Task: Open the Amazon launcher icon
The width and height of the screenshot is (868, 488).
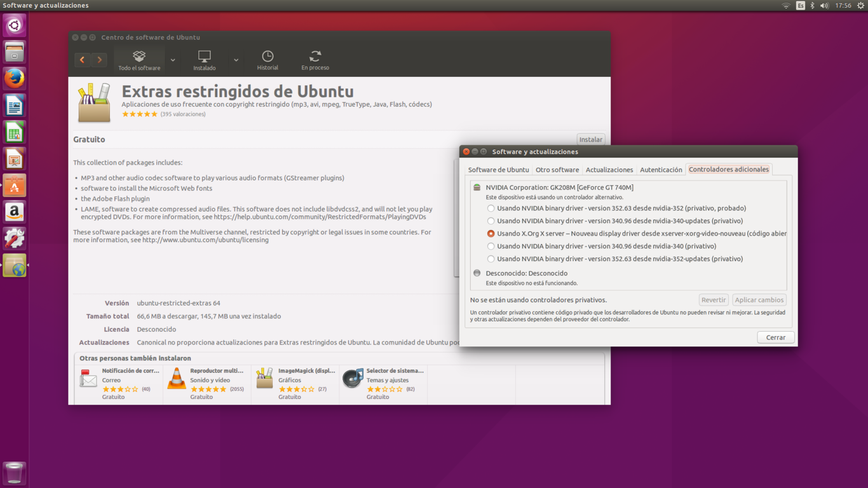Action: tap(14, 212)
